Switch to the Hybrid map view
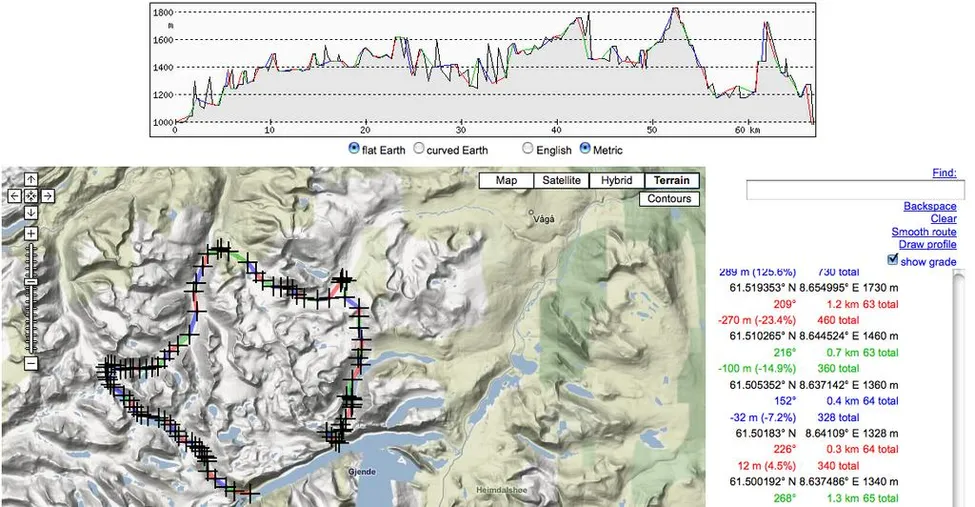 616,181
